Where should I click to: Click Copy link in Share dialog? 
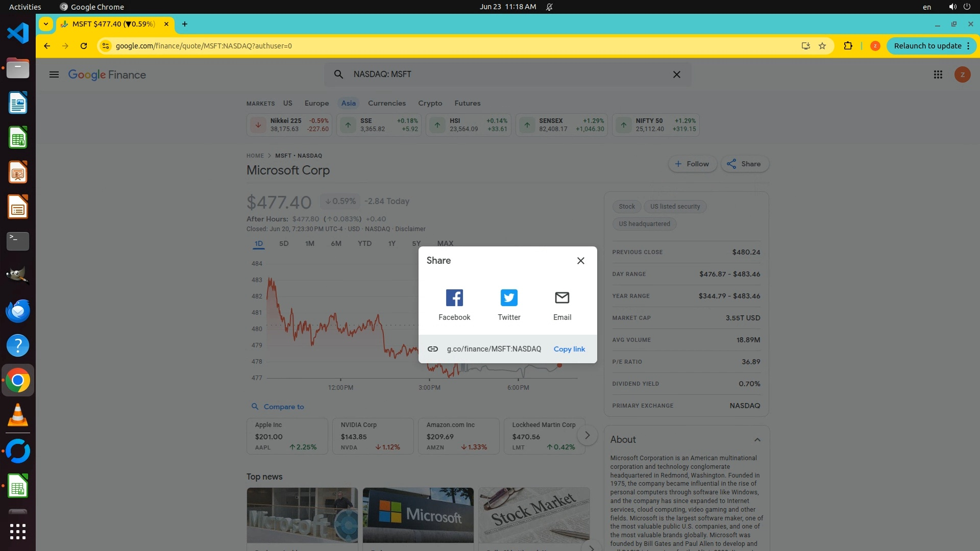[569, 349]
